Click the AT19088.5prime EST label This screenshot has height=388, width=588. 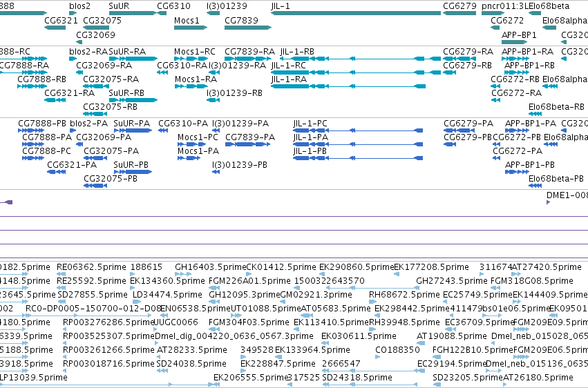click(452, 336)
